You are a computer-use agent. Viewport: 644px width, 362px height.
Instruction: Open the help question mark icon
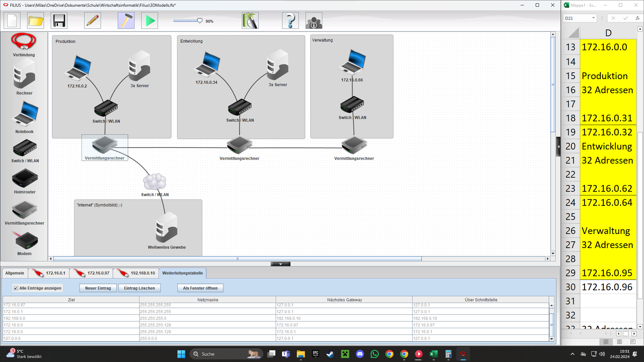tap(290, 21)
